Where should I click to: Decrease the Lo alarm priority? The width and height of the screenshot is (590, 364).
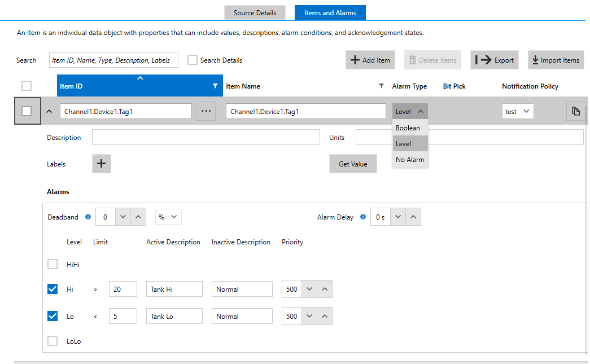pyautogui.click(x=309, y=316)
